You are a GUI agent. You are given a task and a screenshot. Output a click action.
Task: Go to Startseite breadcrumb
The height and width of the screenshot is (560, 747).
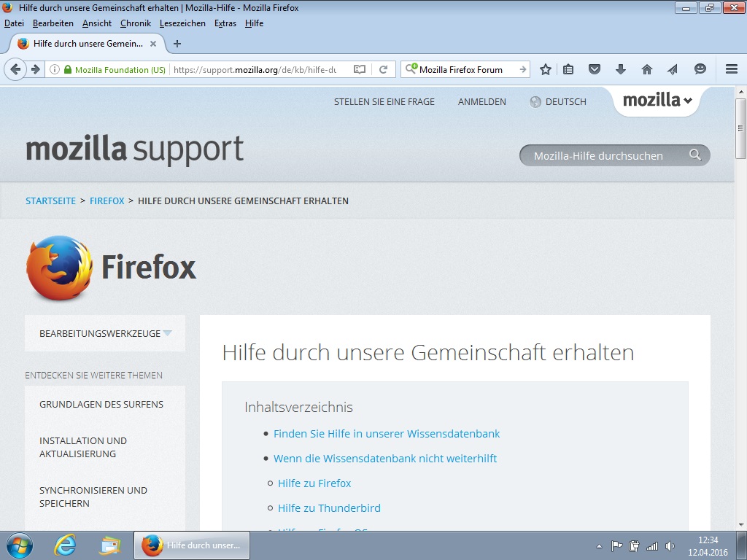pyautogui.click(x=50, y=201)
